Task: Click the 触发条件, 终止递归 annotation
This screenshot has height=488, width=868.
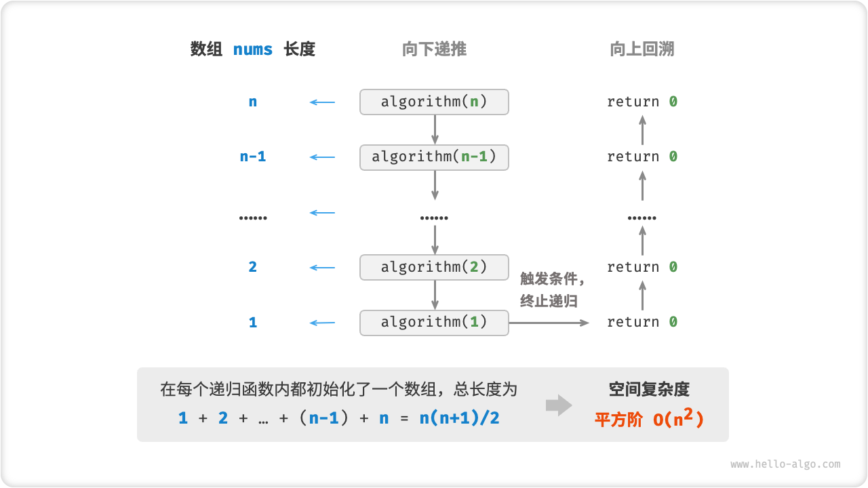Action: [x=552, y=290]
